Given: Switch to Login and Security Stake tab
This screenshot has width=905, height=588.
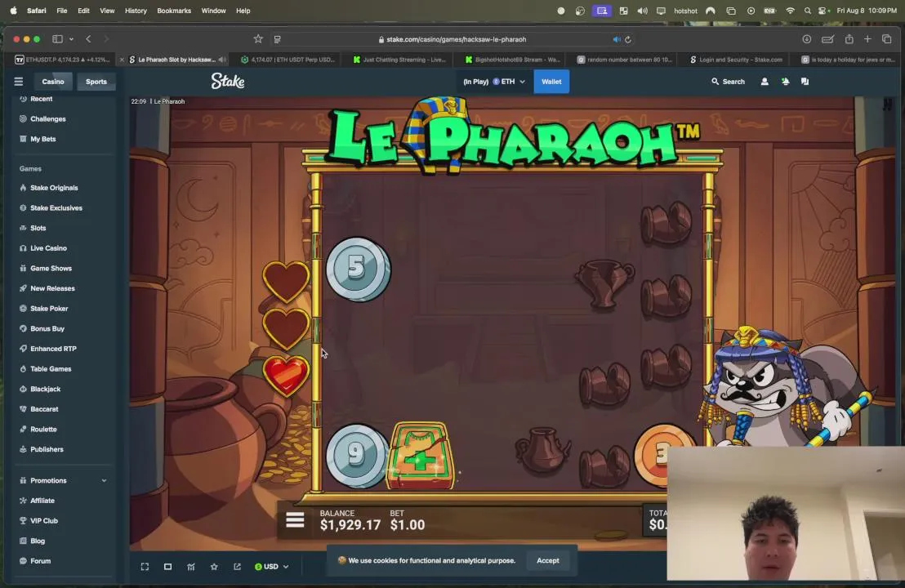Looking at the screenshot, I should [738, 60].
